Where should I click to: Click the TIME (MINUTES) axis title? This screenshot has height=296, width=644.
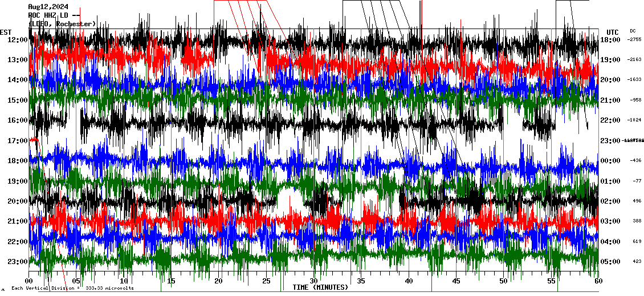tap(320, 287)
